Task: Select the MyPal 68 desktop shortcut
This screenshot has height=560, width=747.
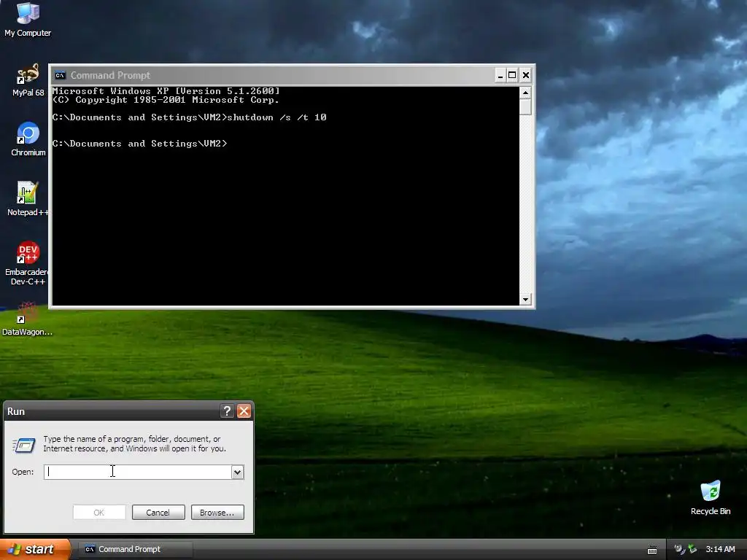Action: click(28, 80)
